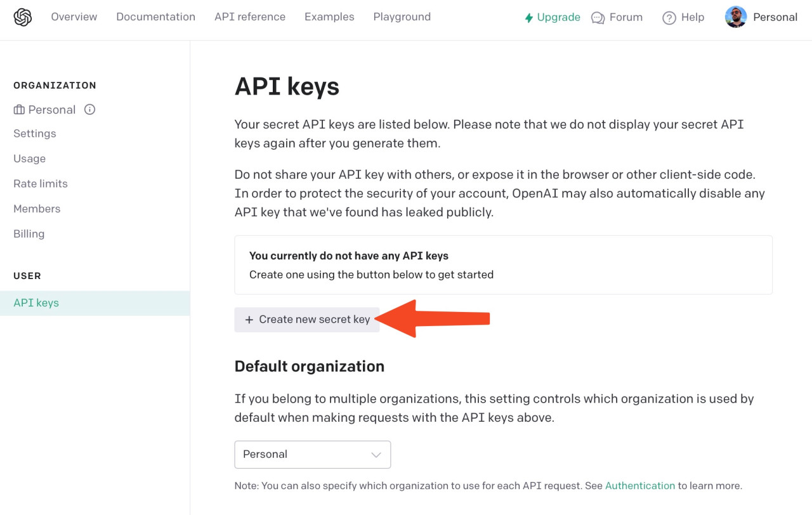
Task: Open Billing in the sidebar
Action: point(29,234)
